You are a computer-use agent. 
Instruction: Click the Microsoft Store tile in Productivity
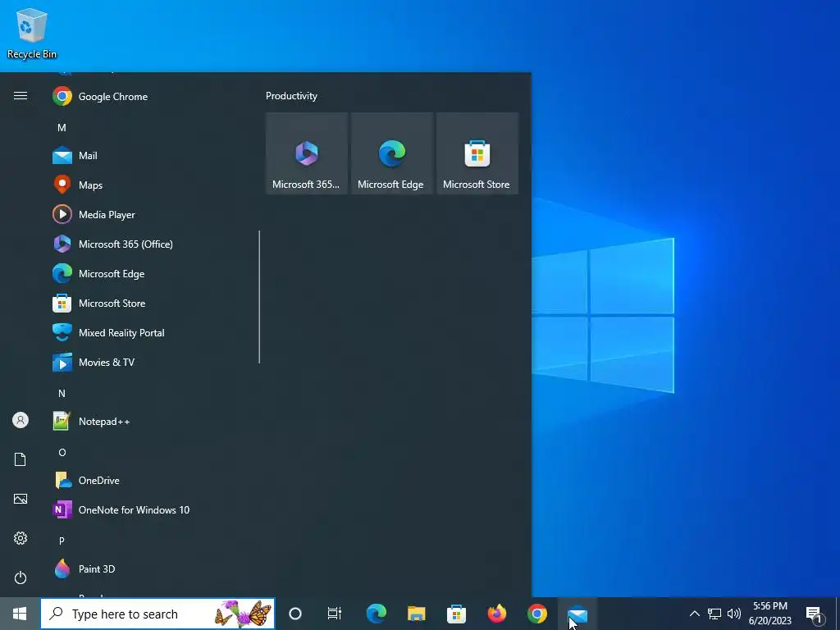(x=477, y=153)
